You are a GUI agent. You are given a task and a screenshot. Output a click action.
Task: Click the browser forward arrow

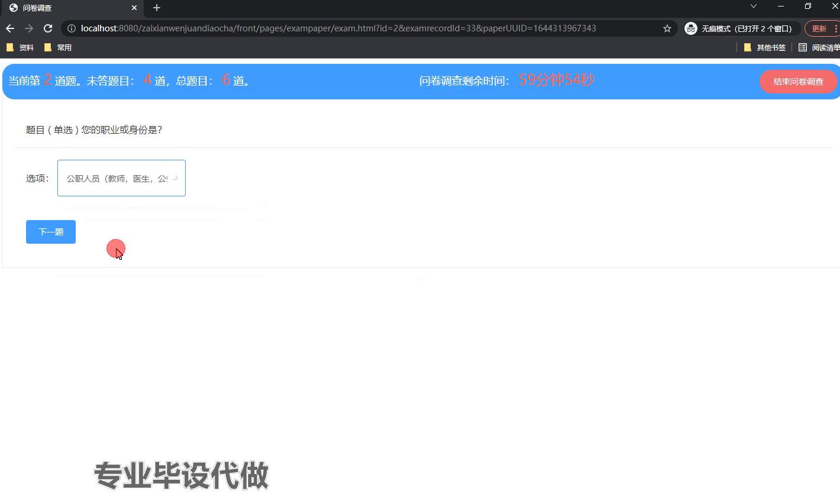(29, 28)
